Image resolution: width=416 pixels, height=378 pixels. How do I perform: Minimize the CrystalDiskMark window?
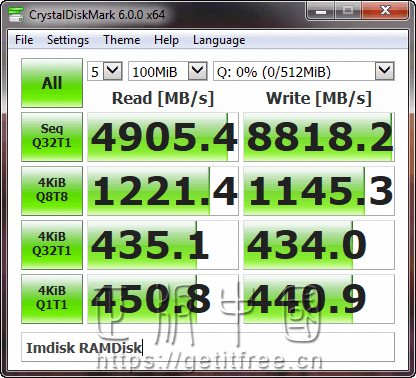(321, 11)
